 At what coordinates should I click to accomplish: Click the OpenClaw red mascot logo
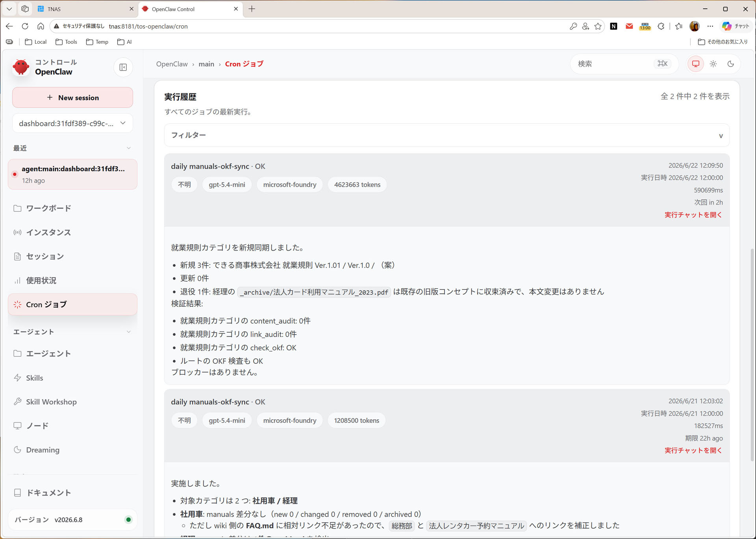pyautogui.click(x=21, y=67)
